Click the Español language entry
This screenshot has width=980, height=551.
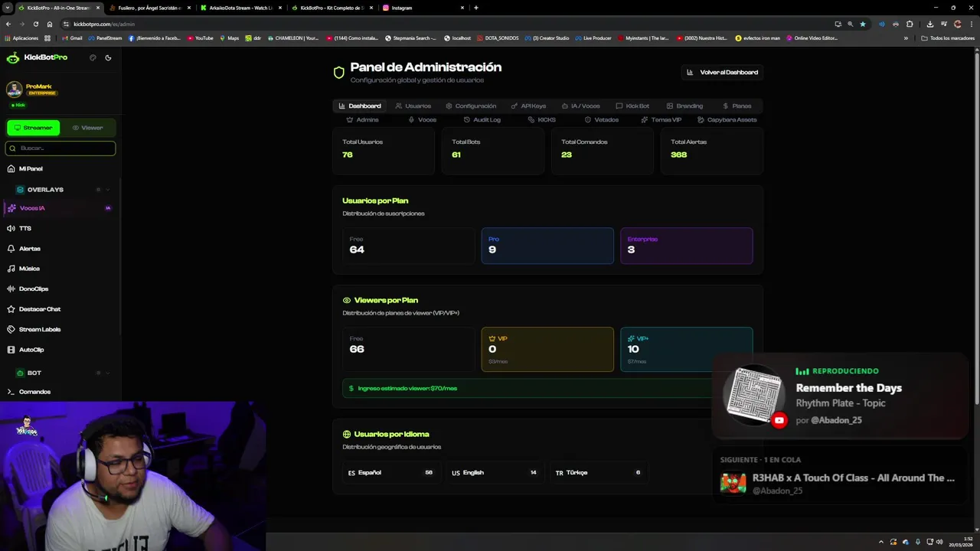(x=390, y=473)
